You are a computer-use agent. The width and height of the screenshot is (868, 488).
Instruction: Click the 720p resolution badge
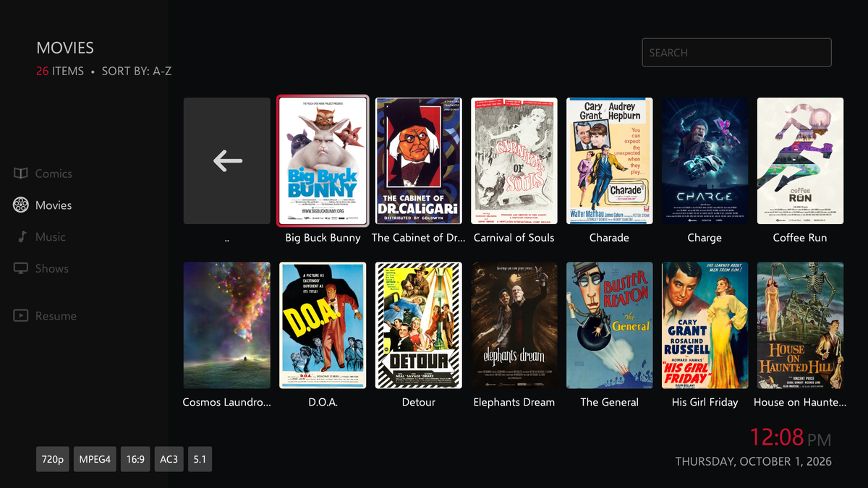tap(53, 459)
